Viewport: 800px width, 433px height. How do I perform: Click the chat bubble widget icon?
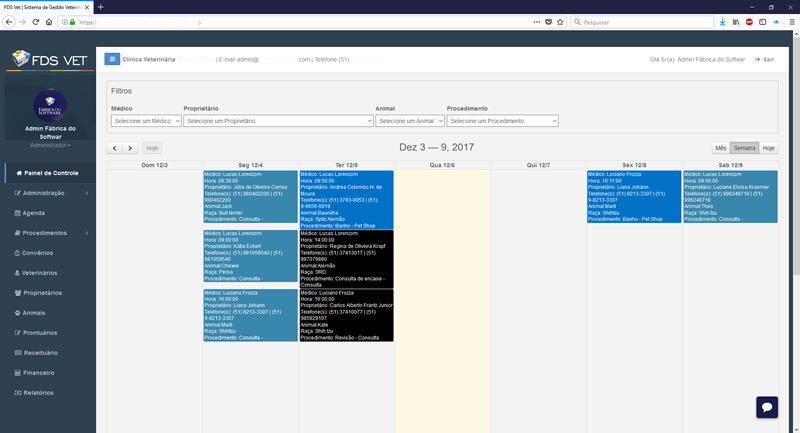(767, 407)
